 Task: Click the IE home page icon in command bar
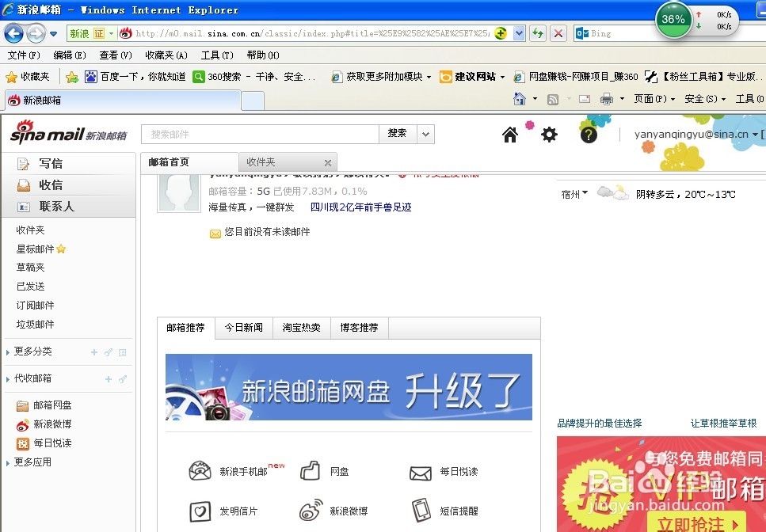click(x=520, y=99)
